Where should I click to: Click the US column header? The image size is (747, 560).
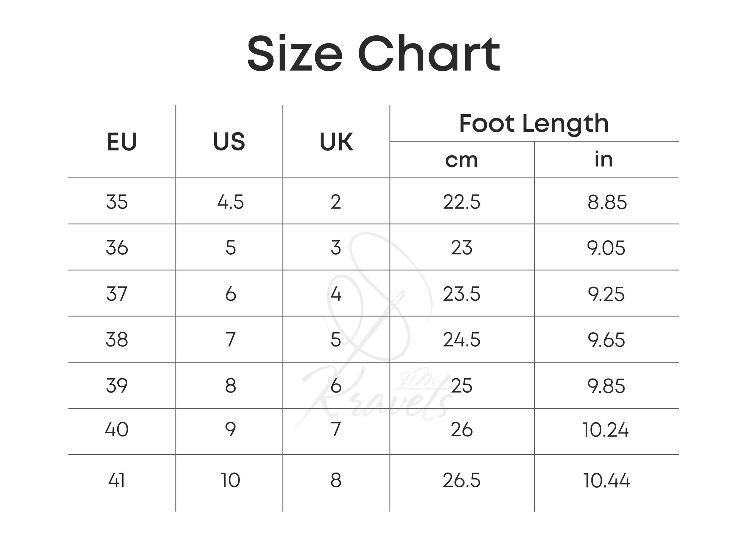tap(229, 142)
